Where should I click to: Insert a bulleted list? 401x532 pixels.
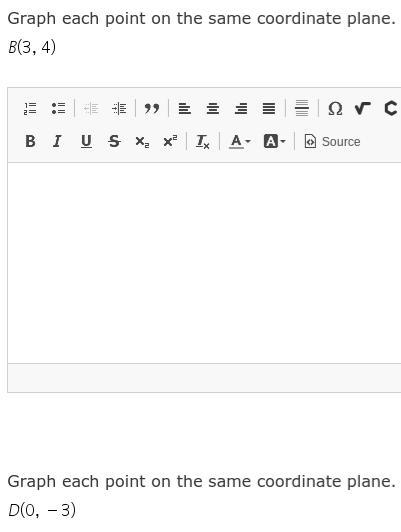(58, 109)
